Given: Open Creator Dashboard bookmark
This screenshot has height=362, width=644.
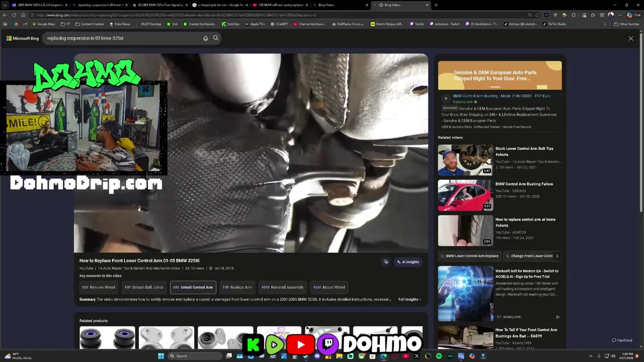Looking at the screenshot, I should [x=199, y=24].
